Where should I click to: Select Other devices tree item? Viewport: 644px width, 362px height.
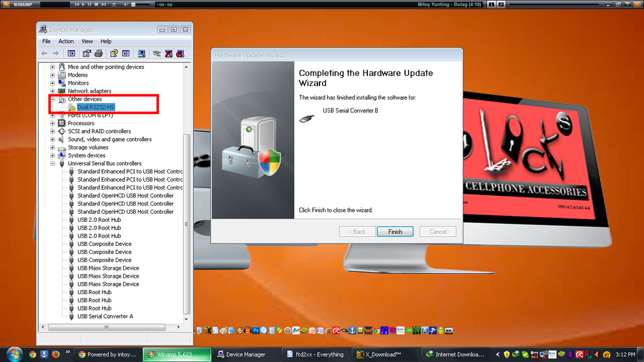[85, 99]
